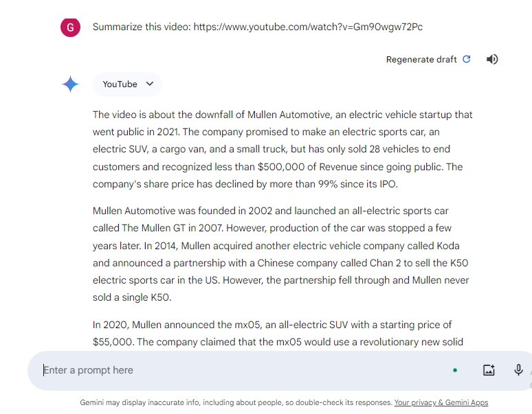
Task: Click the microphone voice input icon
Action: tap(519, 370)
